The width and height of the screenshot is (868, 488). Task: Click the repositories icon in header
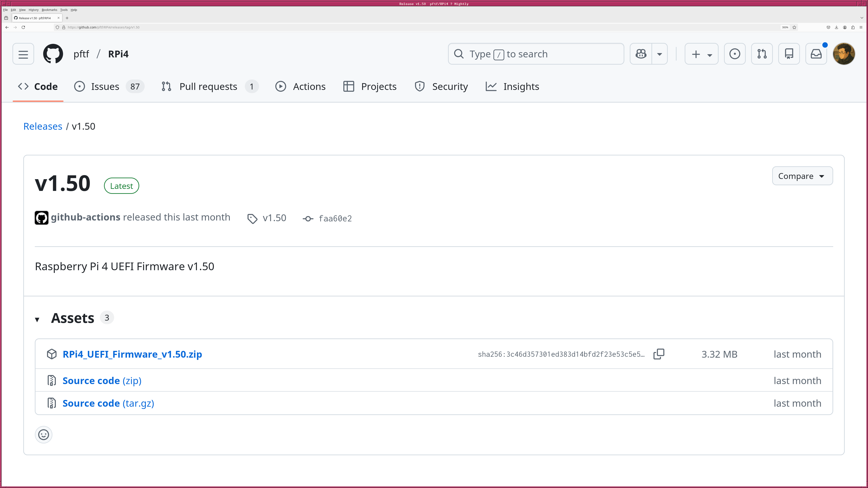pos(789,54)
